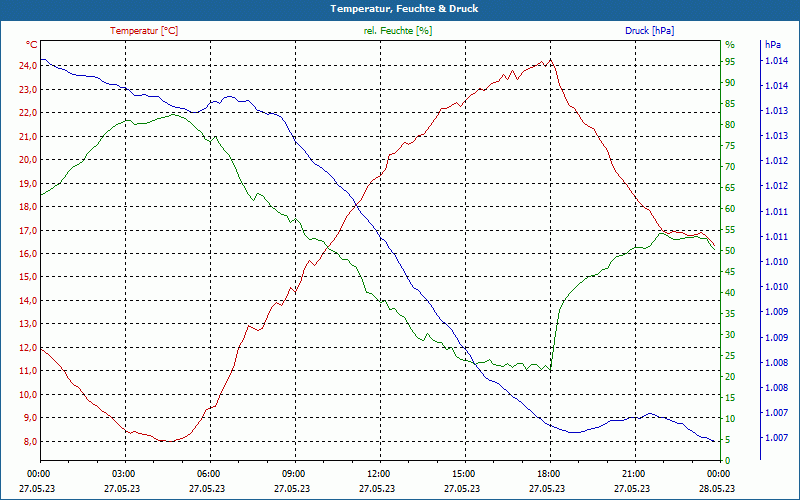Click the '0' at the humidity axis bottom
Viewport: 800px width, 500px height.
(x=728, y=461)
